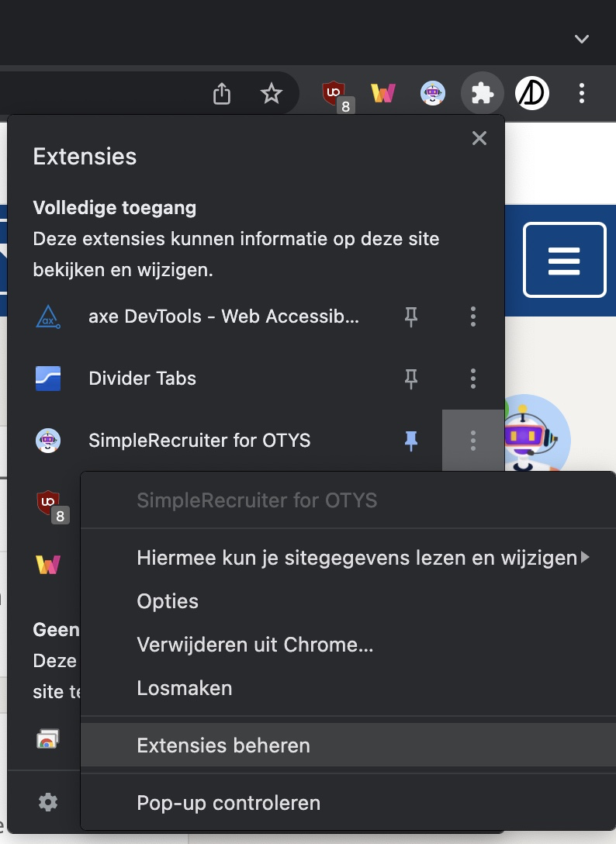Choose Pop-up controleren

click(348, 803)
